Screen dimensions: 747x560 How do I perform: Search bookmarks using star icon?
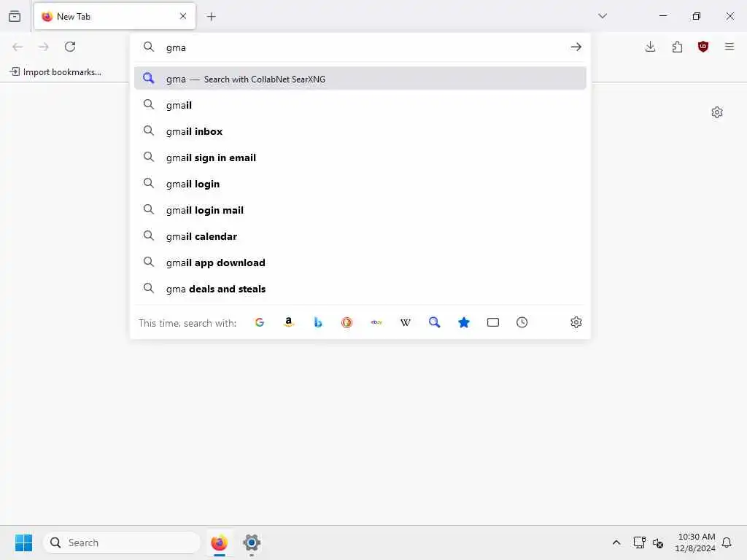click(x=463, y=322)
